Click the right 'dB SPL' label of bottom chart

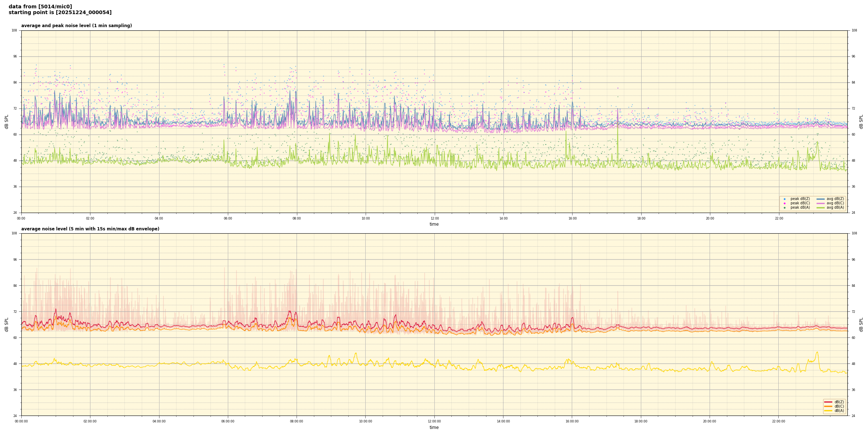point(861,324)
